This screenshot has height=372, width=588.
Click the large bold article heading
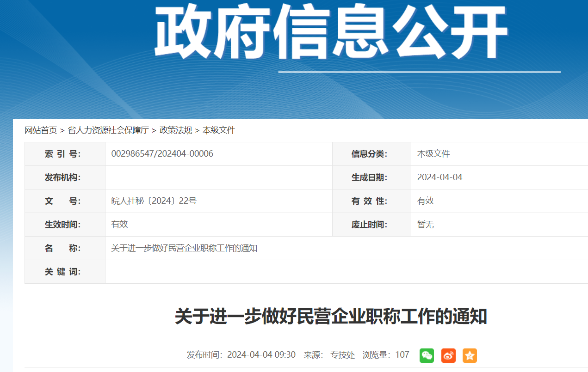point(331,317)
